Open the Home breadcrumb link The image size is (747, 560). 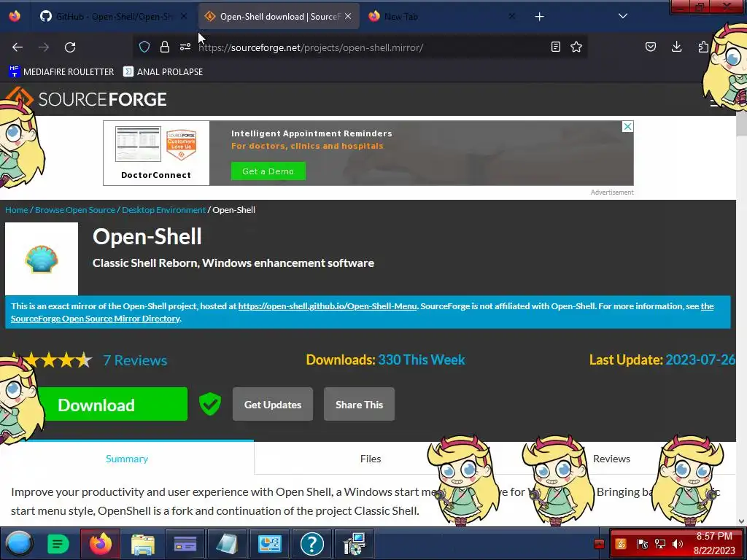pyautogui.click(x=16, y=210)
